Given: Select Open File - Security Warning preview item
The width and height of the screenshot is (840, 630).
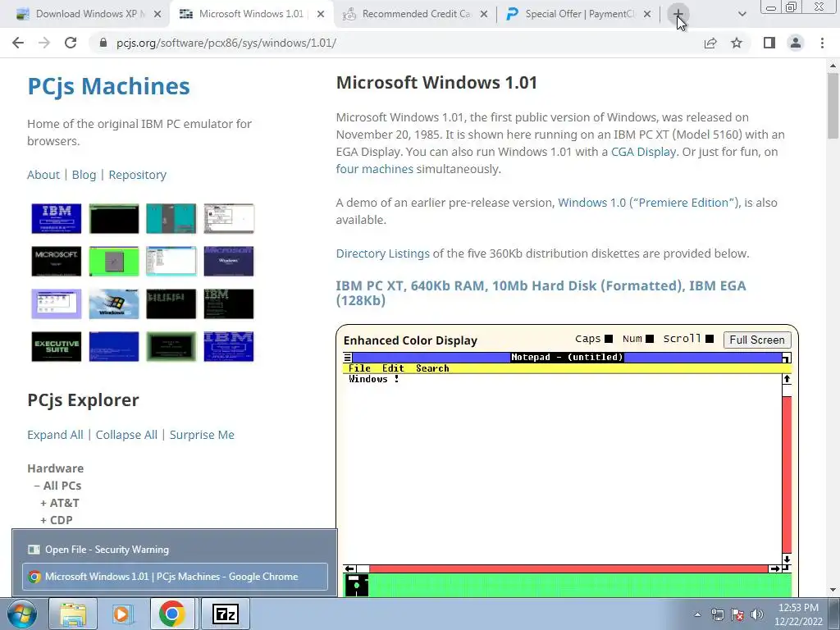Looking at the screenshot, I should pos(175,549).
